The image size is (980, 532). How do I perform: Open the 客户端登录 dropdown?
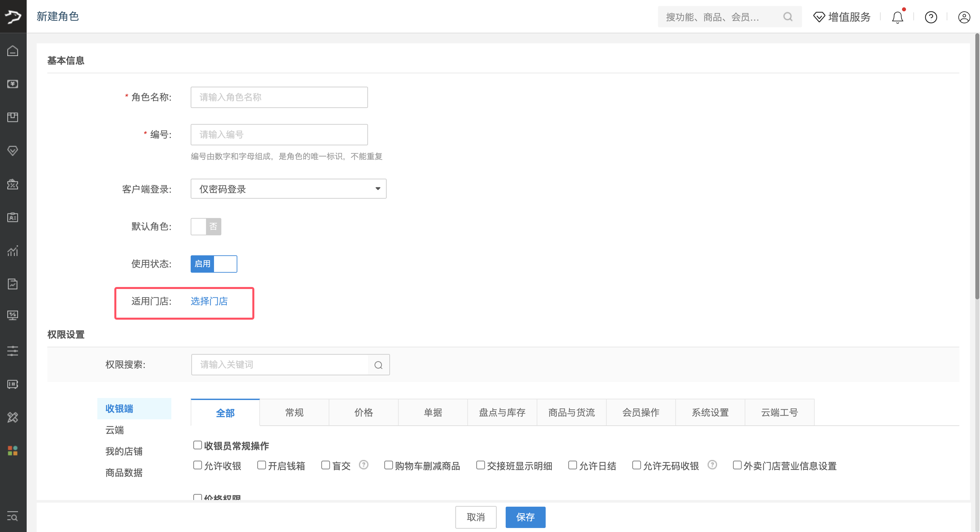pos(288,189)
